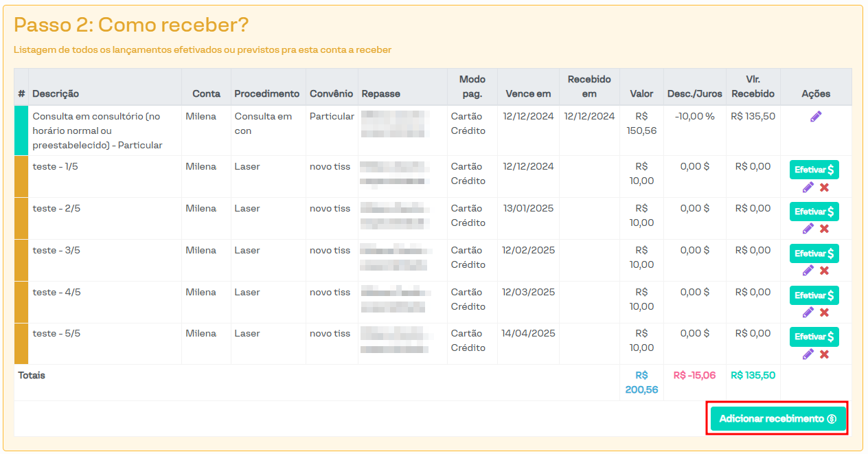Click the green status bar of first row

21,130
